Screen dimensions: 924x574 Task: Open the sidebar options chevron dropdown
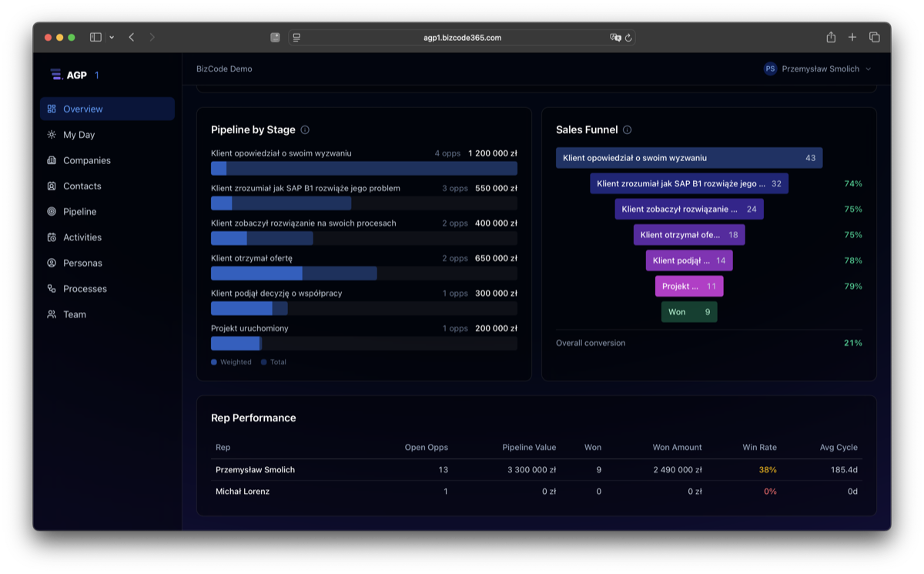[112, 36]
